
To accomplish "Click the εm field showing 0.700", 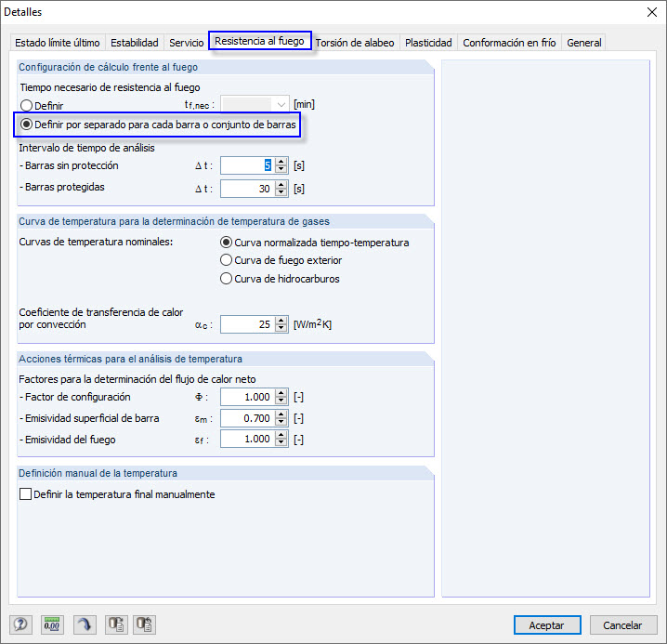I will (x=248, y=418).
